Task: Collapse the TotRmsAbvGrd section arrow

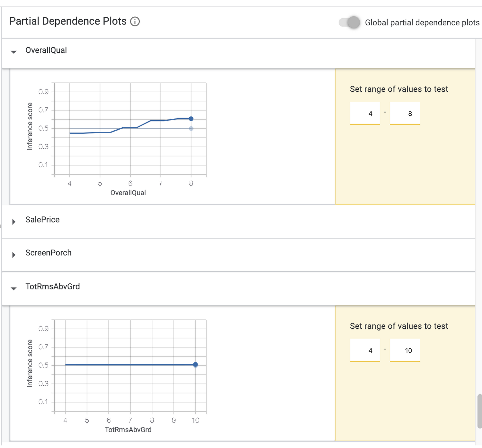Action: click(13, 288)
